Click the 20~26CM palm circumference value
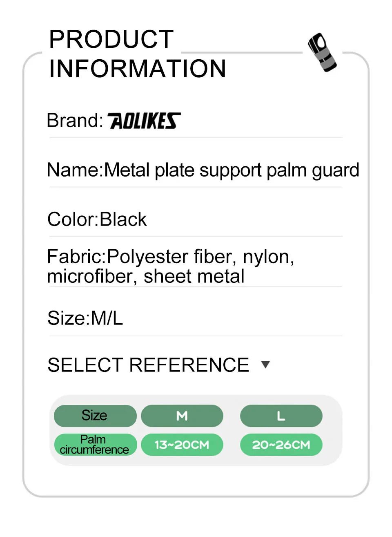The image size is (392, 537). [x=281, y=445]
